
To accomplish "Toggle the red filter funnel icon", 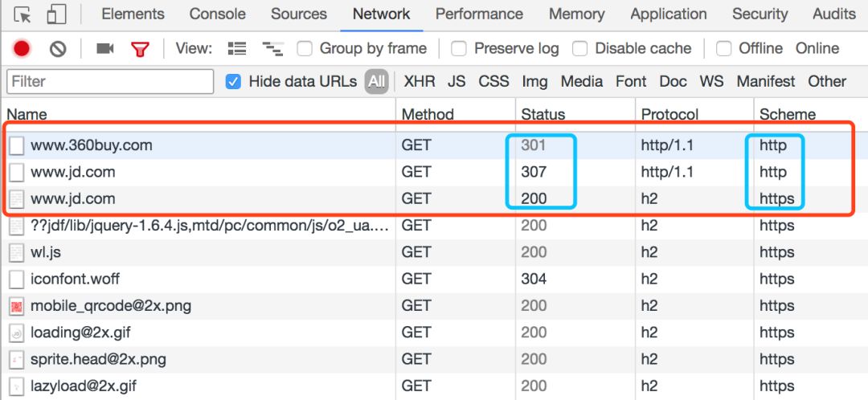I will click(141, 49).
